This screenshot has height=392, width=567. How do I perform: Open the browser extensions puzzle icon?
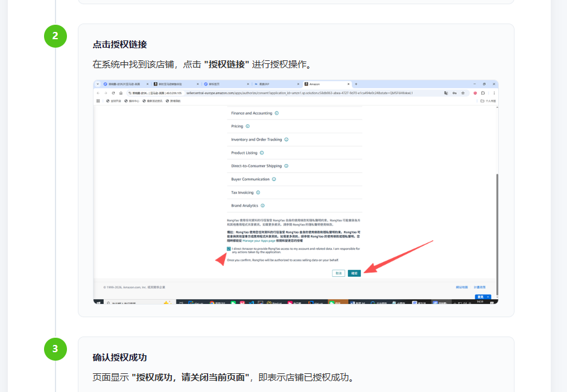(x=483, y=93)
